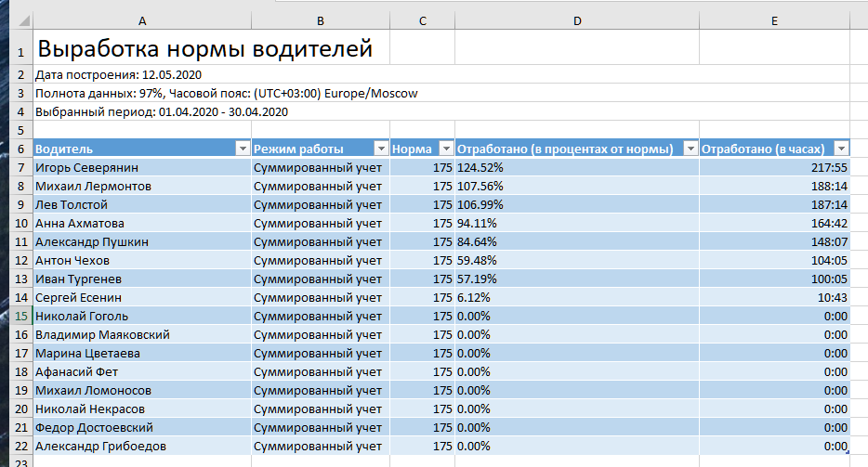The height and width of the screenshot is (467, 868).
Task: Expand the Норма column filter arrow
Action: click(446, 149)
